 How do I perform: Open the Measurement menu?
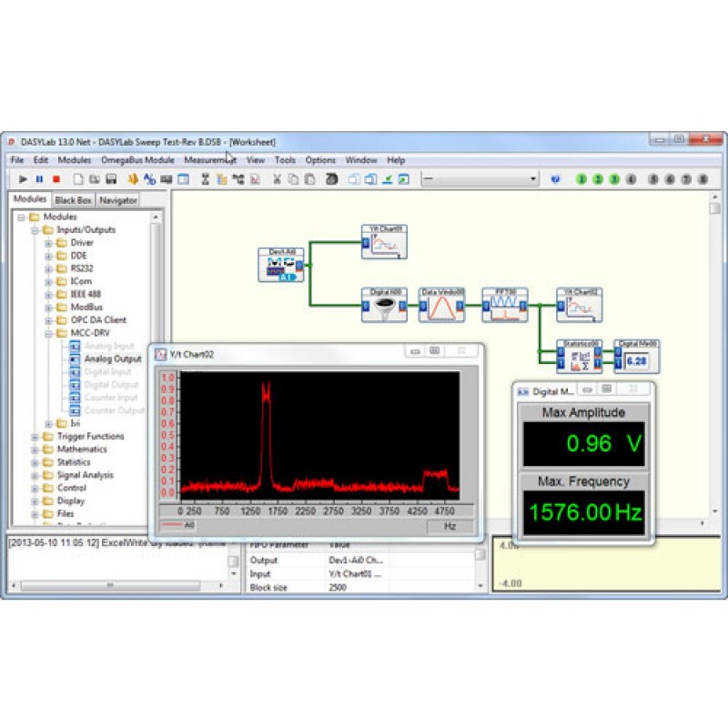[x=210, y=160]
